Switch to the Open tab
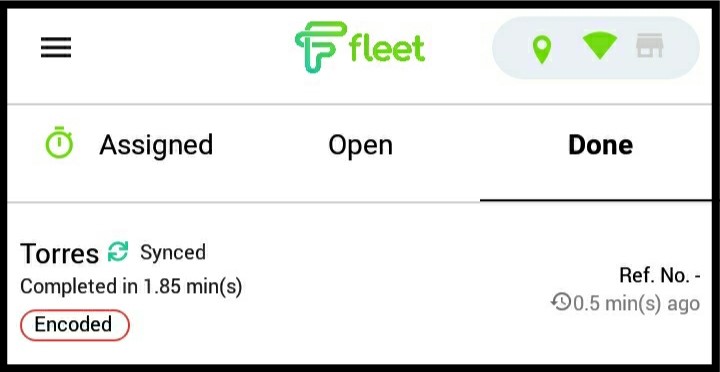The width and height of the screenshot is (720, 372). (x=360, y=146)
